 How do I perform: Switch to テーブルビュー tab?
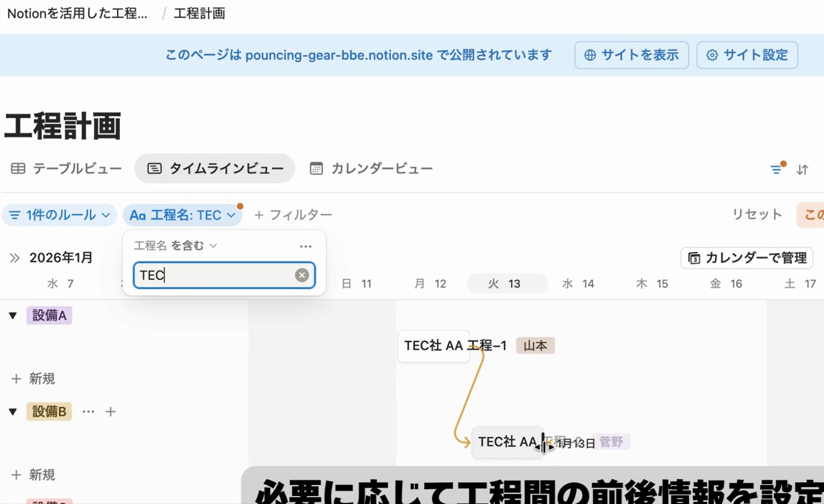pyautogui.click(x=66, y=169)
